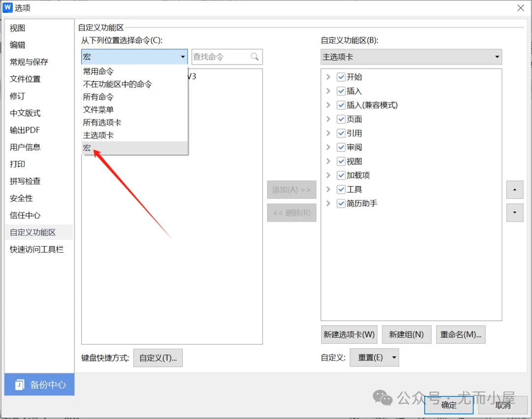This screenshot has height=419, width=532.
Task: Expand the 页面 tree node
Action: (x=328, y=119)
